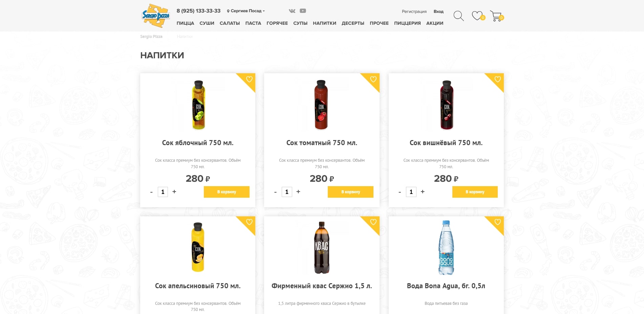Open the VK social page
This screenshot has width=644, height=314.
coord(292,11)
